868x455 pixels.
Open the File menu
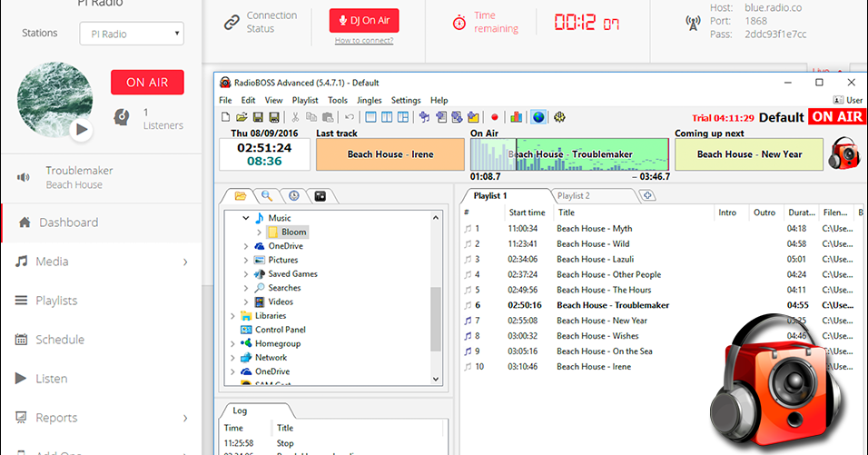click(x=225, y=100)
